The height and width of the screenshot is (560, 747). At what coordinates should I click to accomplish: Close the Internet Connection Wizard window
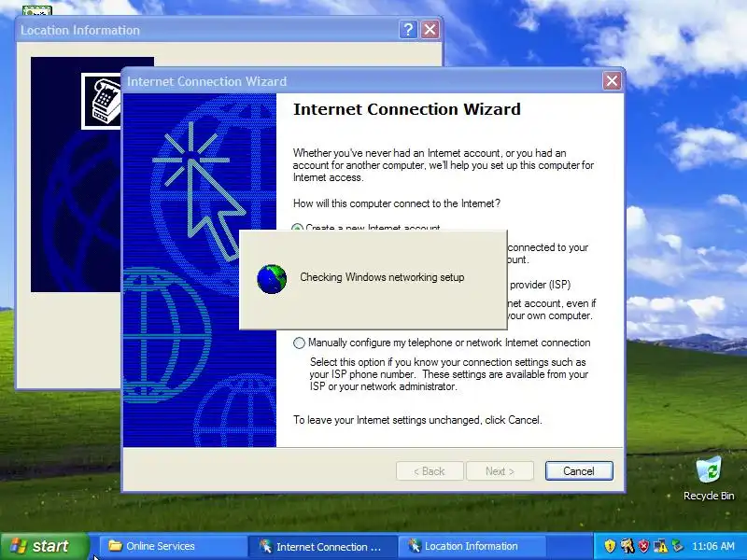click(x=612, y=81)
